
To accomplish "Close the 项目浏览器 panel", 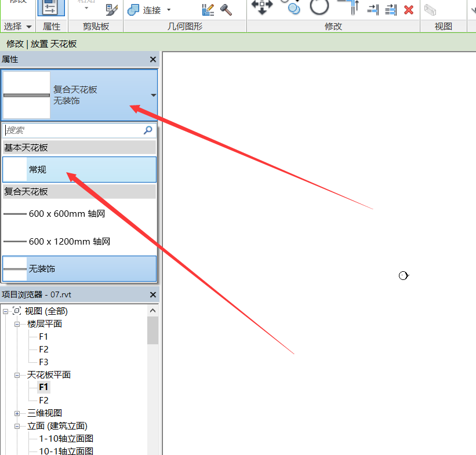I will click(153, 294).
